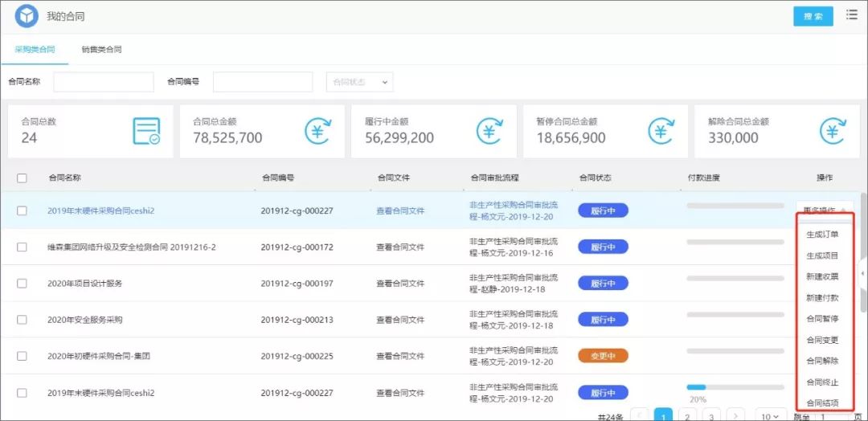Focus the 合同编号 search input
The image size is (868, 421).
point(263,82)
